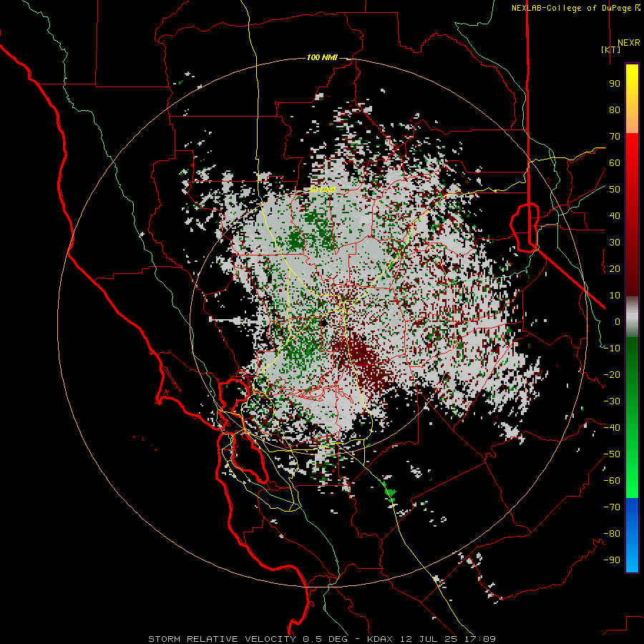Click the -70 value on the velocity scale
Screen dimensions: 644x644
pyautogui.click(x=612, y=507)
